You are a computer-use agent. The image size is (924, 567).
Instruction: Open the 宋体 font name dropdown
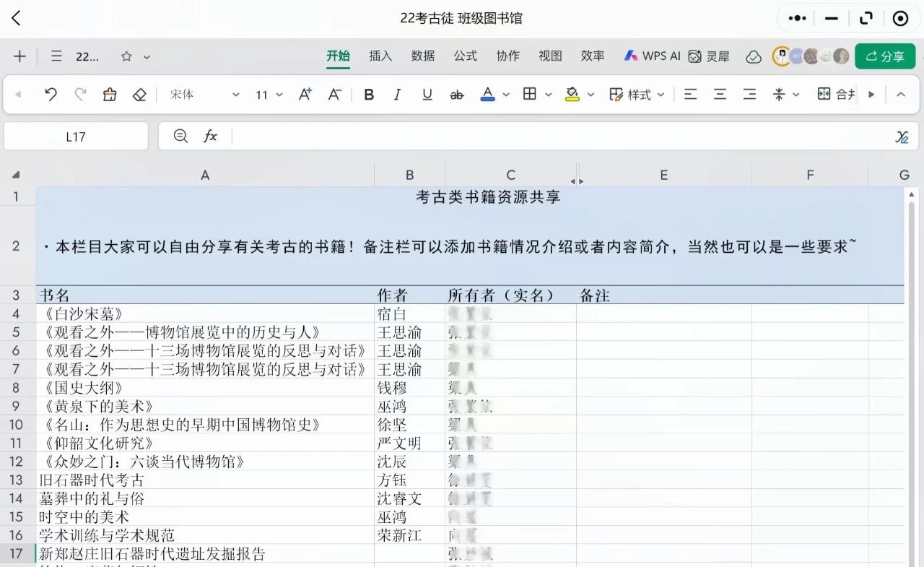(204, 95)
